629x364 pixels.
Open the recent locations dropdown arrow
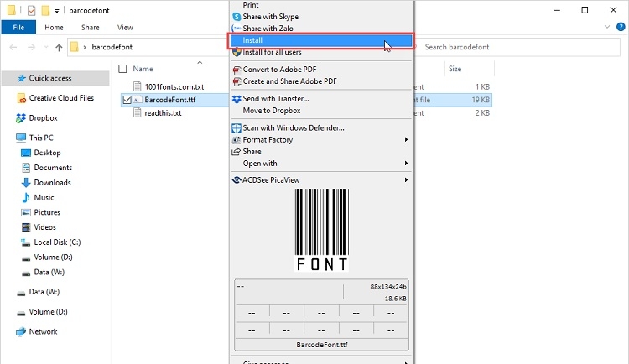point(46,47)
